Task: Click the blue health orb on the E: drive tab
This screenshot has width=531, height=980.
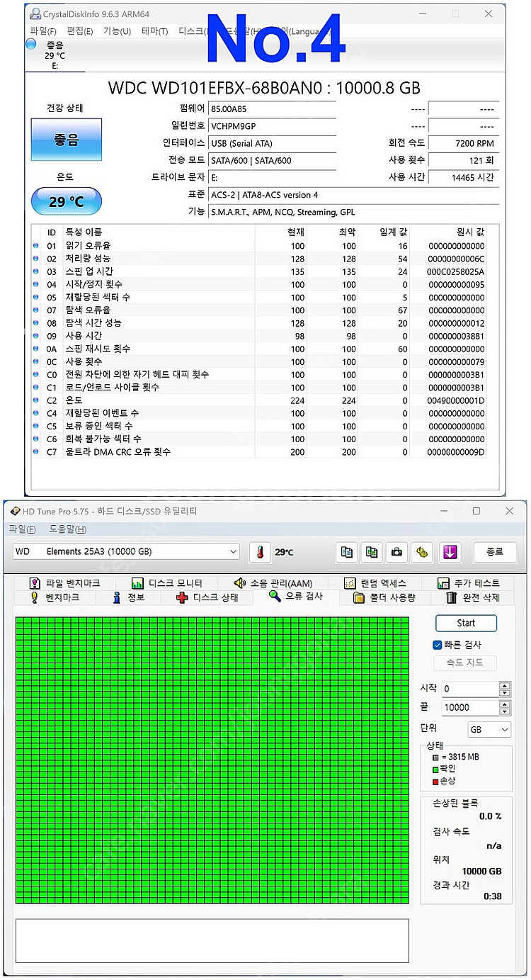Action: [x=30, y=44]
